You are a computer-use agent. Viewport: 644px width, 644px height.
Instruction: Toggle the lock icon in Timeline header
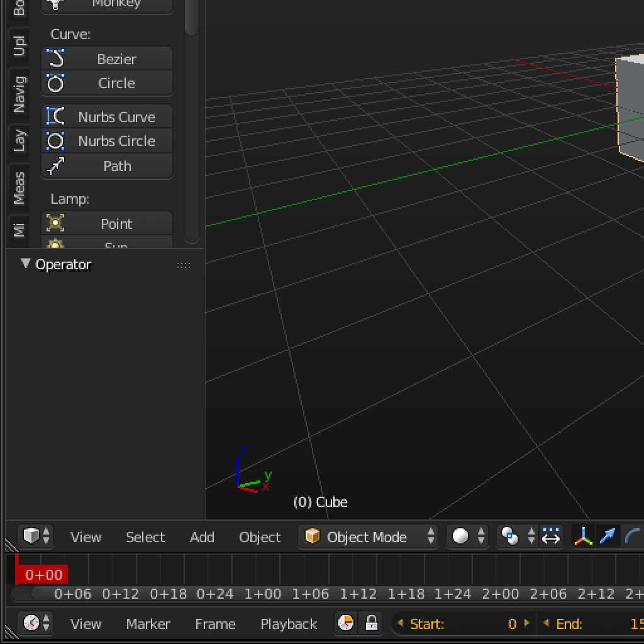tap(372, 623)
